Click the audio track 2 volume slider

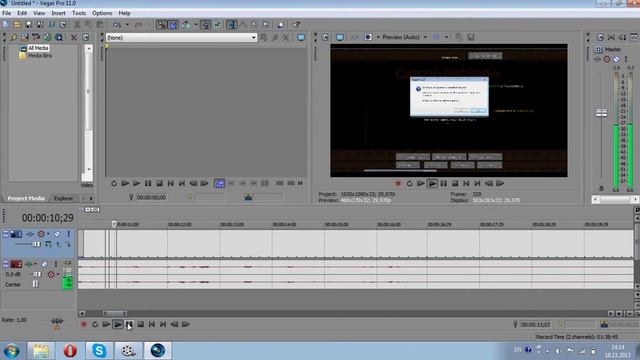pyautogui.click(x=36, y=274)
